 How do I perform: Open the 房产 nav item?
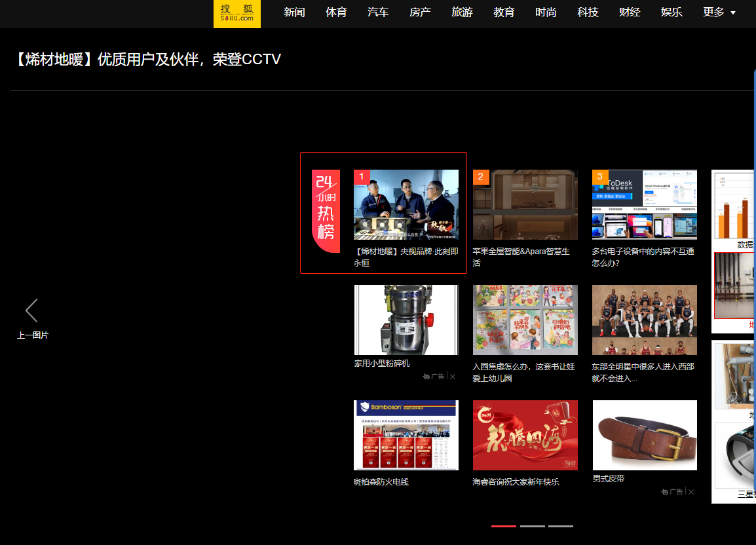420,12
